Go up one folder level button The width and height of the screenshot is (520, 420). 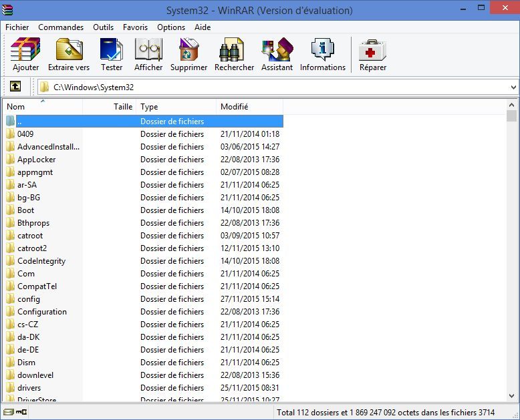(x=15, y=87)
